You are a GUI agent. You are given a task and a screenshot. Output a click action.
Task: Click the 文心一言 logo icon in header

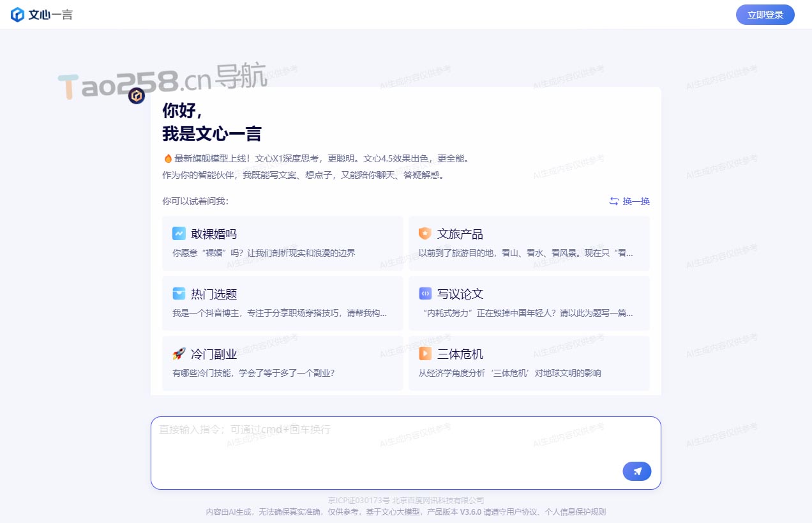point(18,15)
